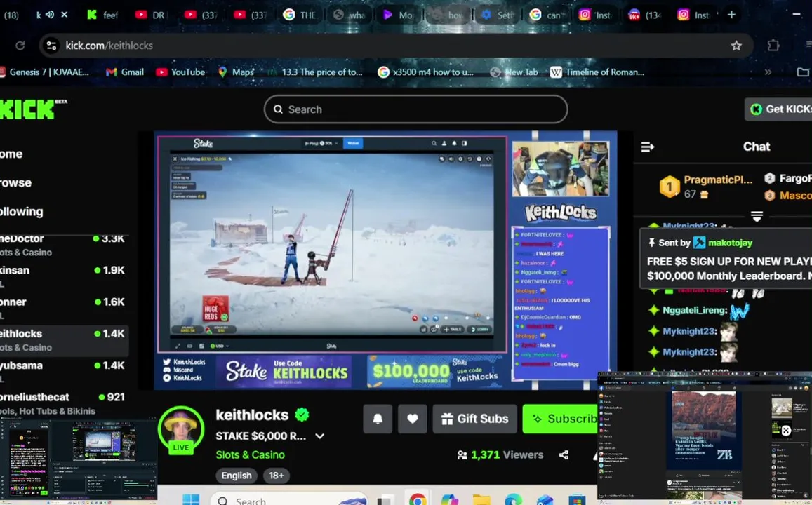Switch to the 'feef' Kick tab
The height and width of the screenshot is (505, 812).
coord(102,15)
